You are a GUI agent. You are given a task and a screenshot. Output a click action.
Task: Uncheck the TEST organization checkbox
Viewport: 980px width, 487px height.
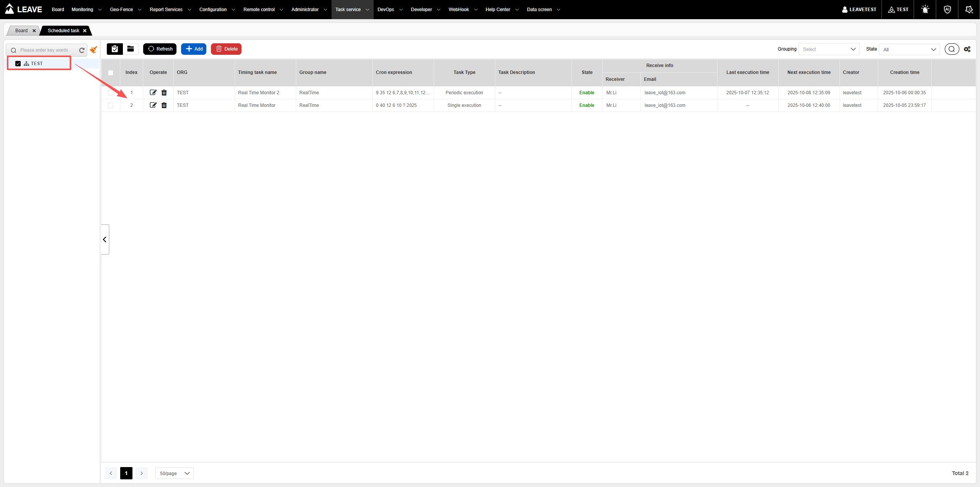pos(18,64)
